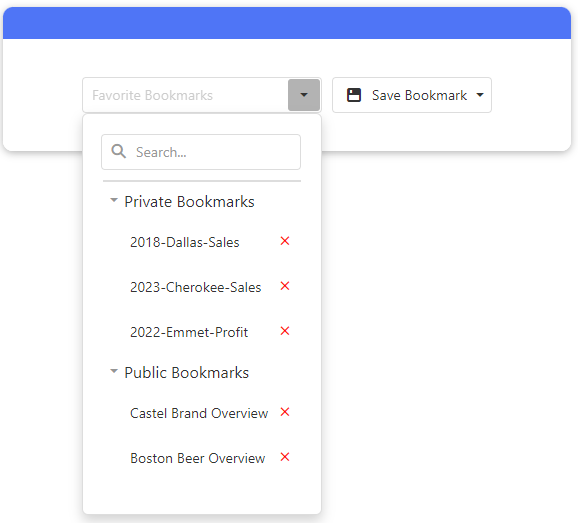578x523 pixels.
Task: Click the Private Bookmarks heading text
Action: 189,202
